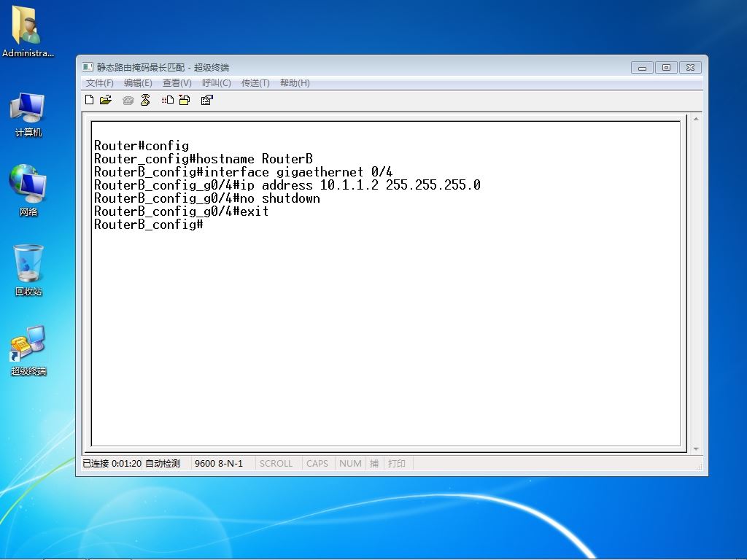The image size is (747, 560).
Task: Open the 文件(F) menu
Action: click(x=99, y=83)
